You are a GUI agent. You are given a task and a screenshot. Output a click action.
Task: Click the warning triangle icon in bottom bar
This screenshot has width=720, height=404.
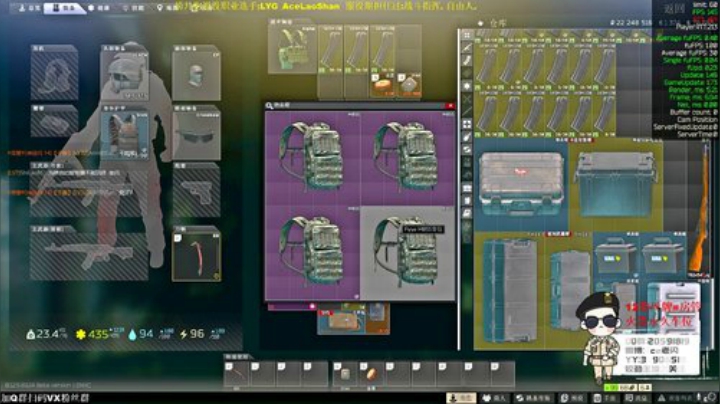tap(662, 398)
